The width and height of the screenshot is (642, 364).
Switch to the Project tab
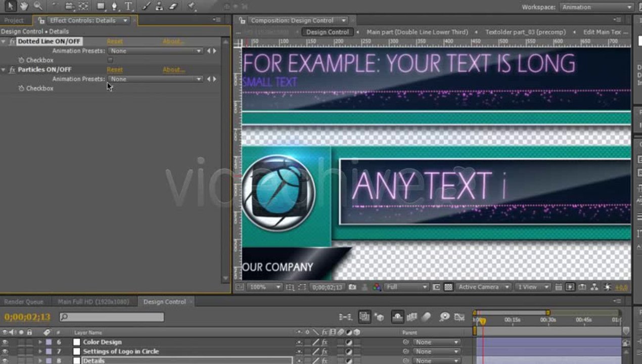[x=14, y=20]
